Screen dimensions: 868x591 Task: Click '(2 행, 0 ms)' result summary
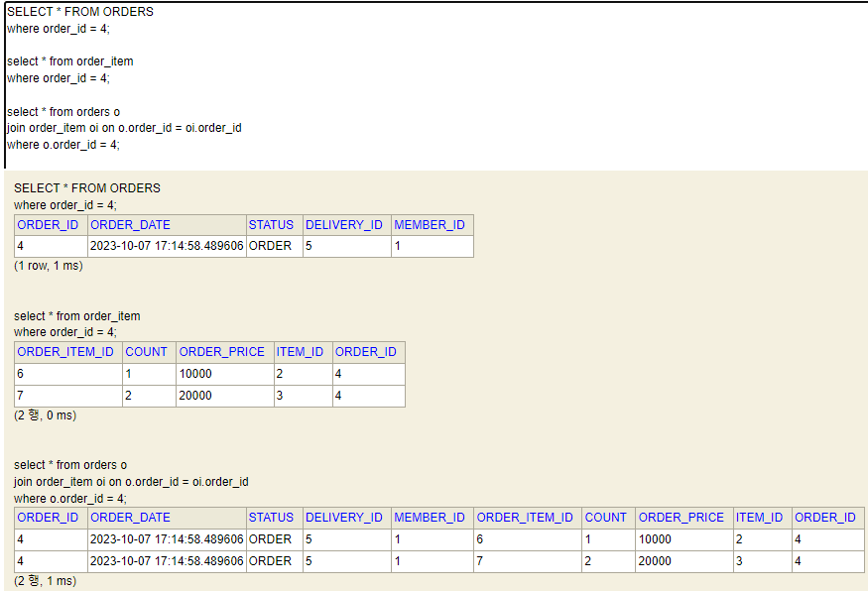click(45, 415)
